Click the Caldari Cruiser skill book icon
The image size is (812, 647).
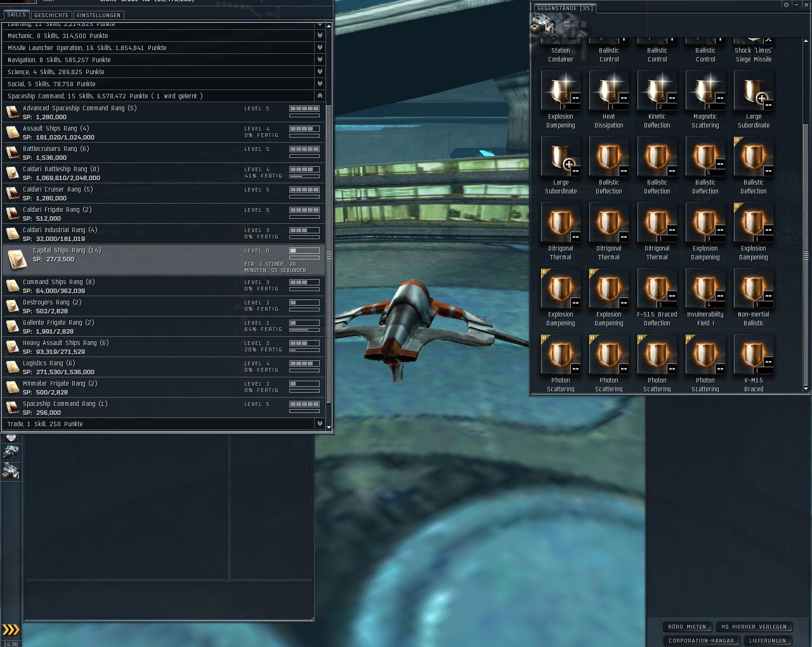12,193
